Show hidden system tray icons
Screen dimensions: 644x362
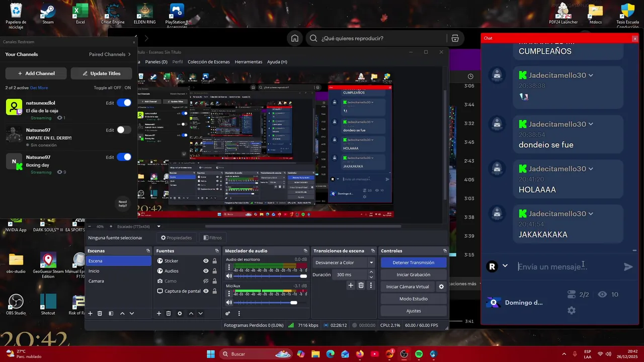tap(563, 354)
